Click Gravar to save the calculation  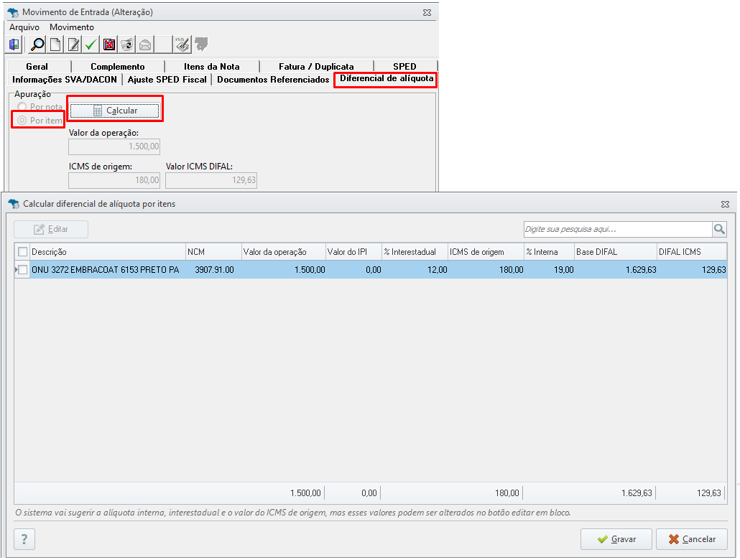pyautogui.click(x=616, y=539)
